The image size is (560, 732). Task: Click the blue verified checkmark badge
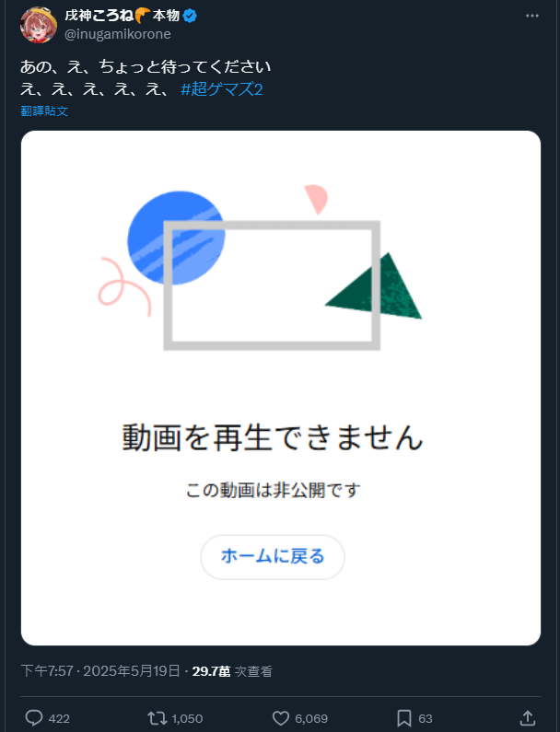pyautogui.click(x=190, y=16)
